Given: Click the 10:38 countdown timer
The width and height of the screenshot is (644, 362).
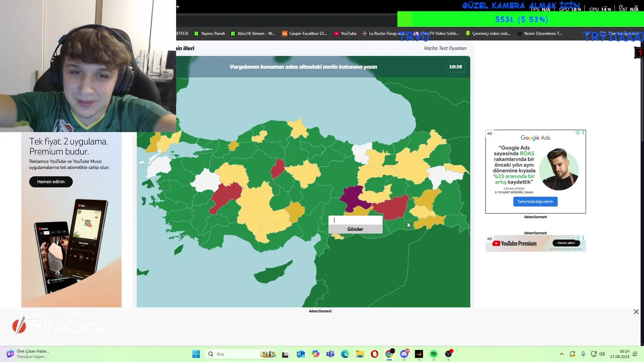Looking at the screenshot, I should 455,66.
